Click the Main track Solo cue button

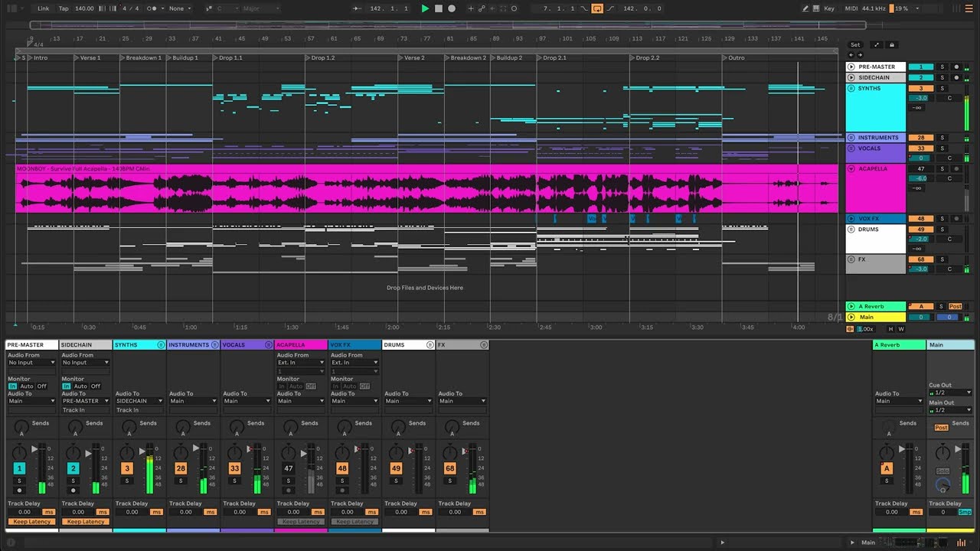coord(942,471)
